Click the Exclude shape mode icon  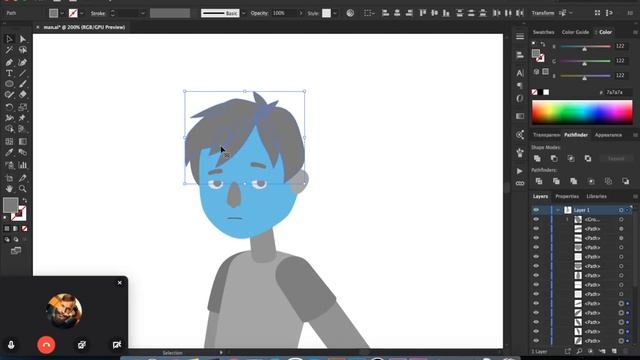588,158
